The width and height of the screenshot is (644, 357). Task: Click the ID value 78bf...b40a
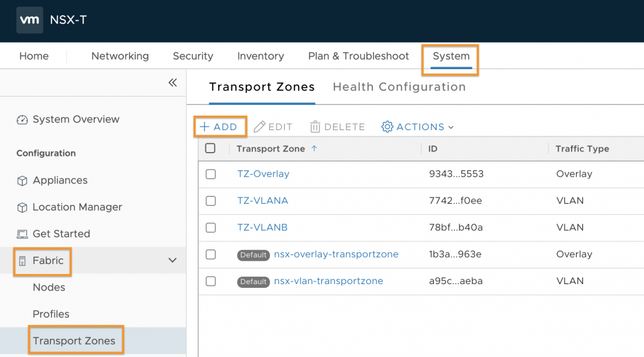pos(456,228)
